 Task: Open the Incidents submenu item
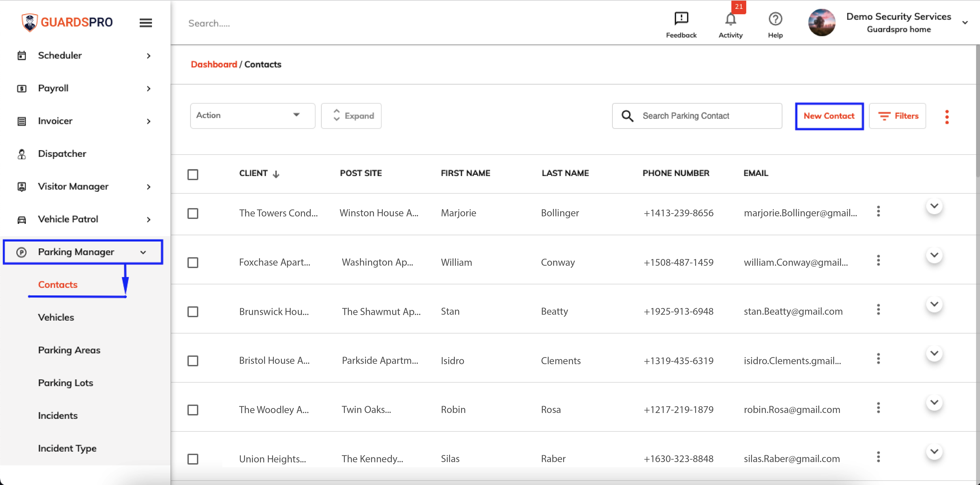click(58, 416)
